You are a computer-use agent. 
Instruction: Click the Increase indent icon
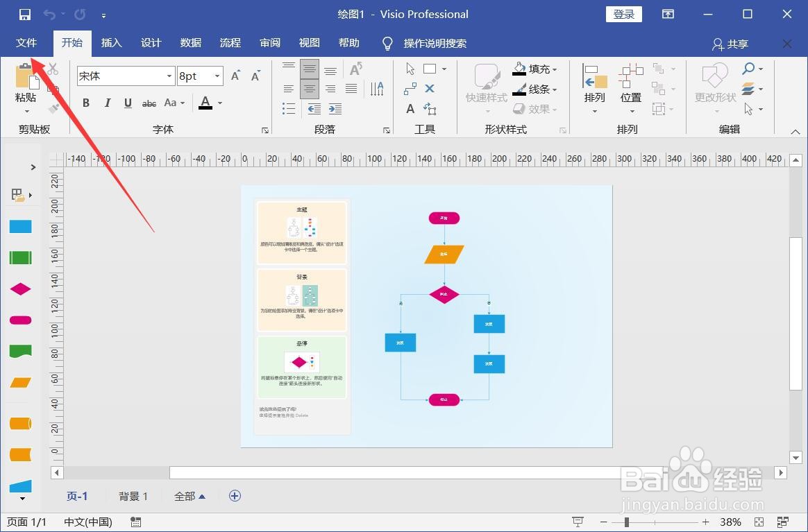pyautogui.click(x=335, y=109)
